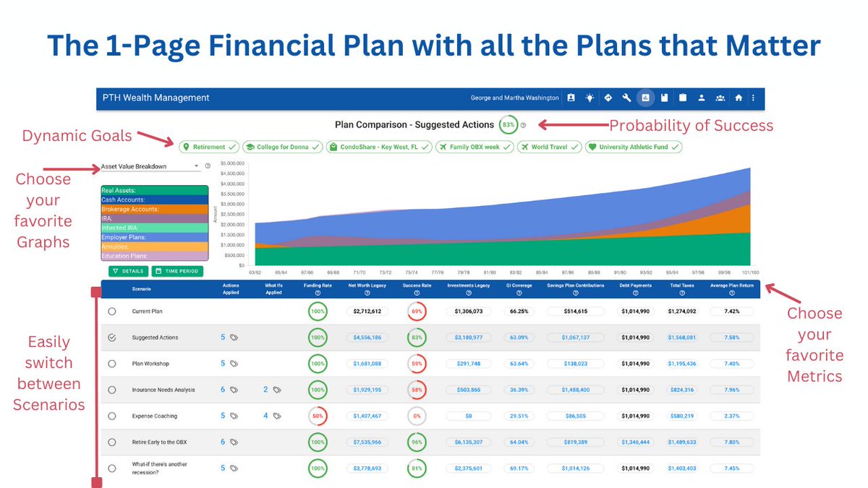Open the wrench tools icon
The height and width of the screenshot is (488, 868).
[627, 98]
